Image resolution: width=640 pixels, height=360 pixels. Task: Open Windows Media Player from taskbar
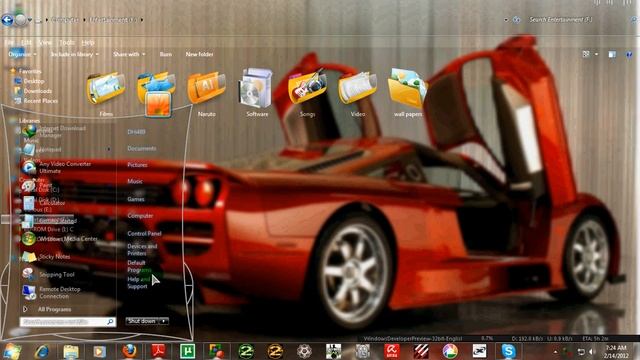(100, 351)
